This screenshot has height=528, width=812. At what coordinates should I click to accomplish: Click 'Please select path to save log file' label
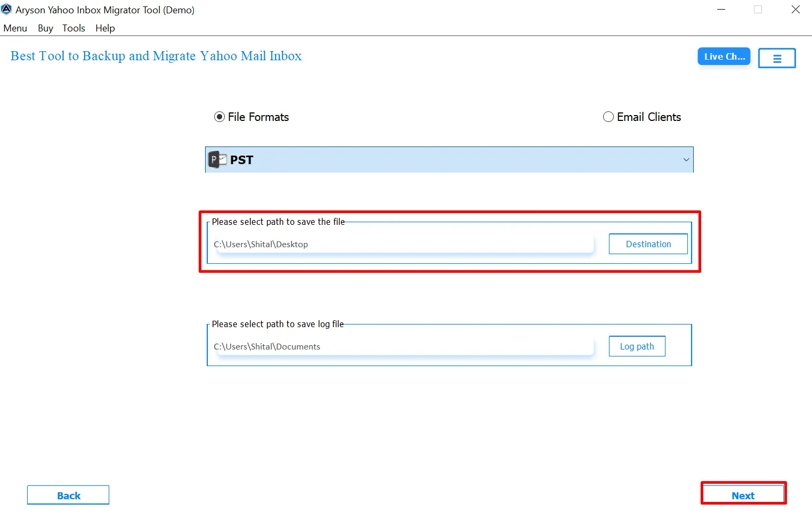278,324
